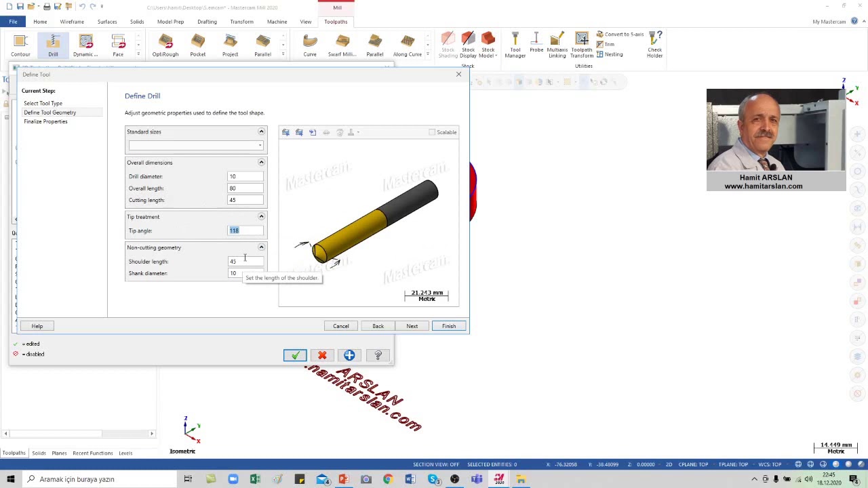Select the Probe utility
Screen dimensions: 868x488
pyautogui.click(x=536, y=42)
